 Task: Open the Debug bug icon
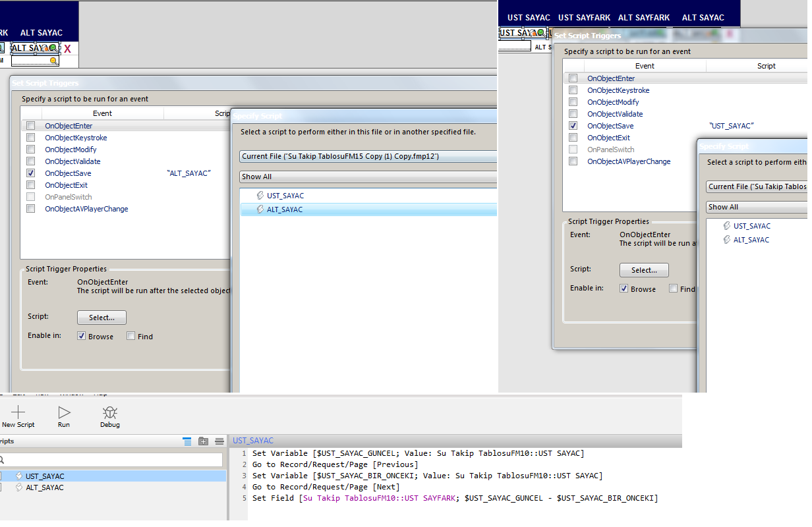pos(110,413)
